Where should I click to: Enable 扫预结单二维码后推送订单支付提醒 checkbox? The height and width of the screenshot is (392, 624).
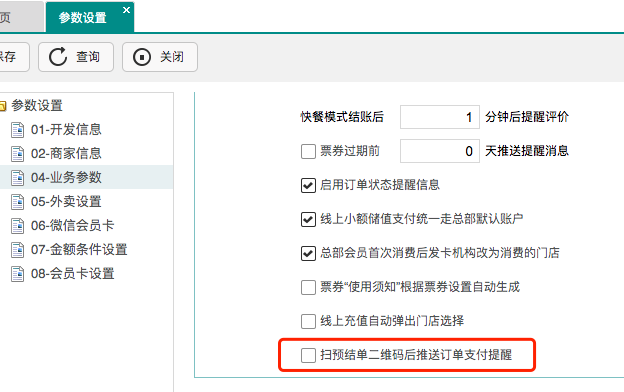pyautogui.click(x=308, y=355)
